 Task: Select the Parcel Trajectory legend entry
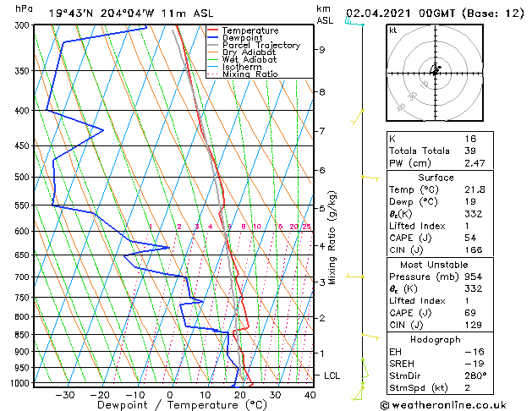[261, 45]
